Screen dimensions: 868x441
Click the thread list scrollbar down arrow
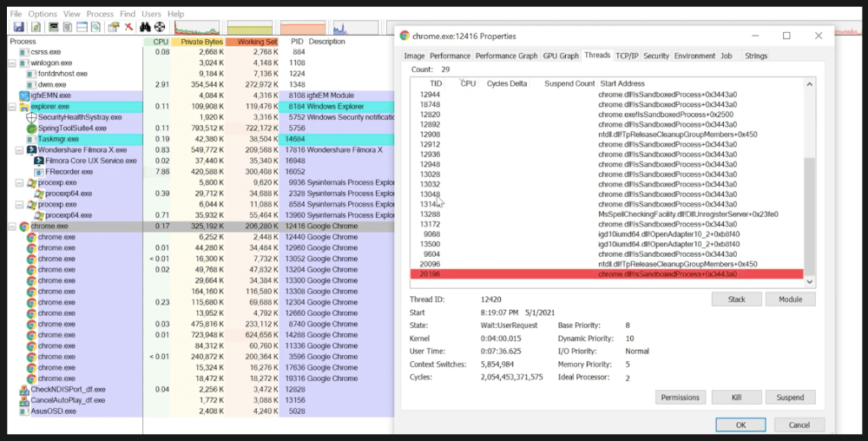tap(809, 281)
